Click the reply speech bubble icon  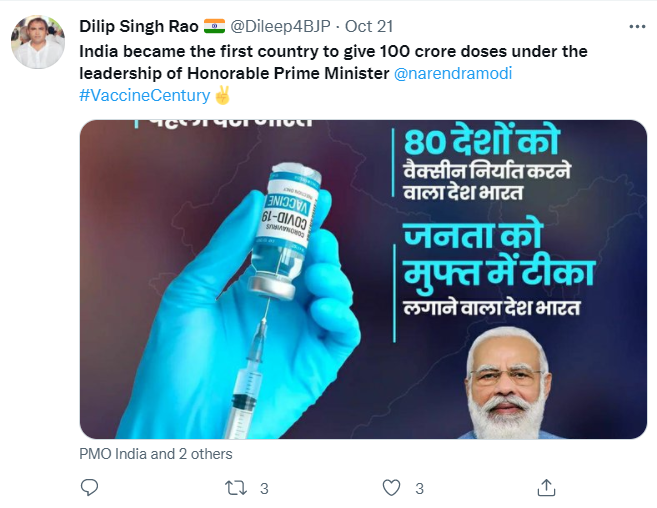click(89, 488)
